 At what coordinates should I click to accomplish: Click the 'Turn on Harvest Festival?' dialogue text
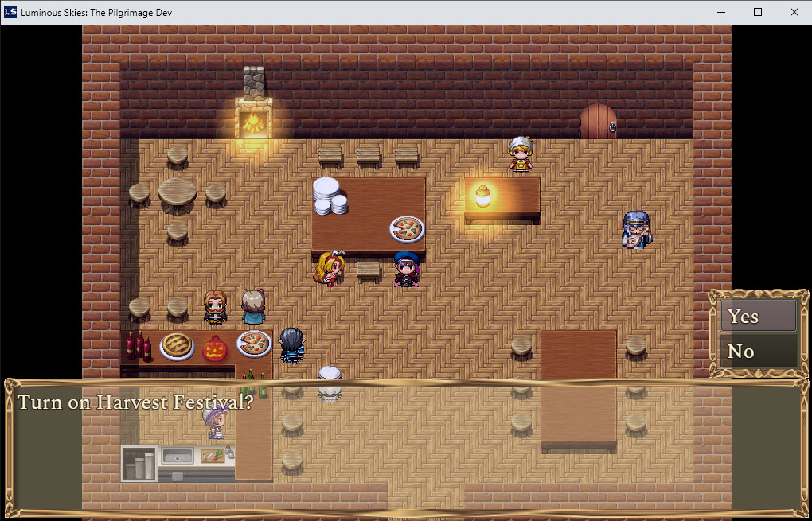tap(135, 402)
